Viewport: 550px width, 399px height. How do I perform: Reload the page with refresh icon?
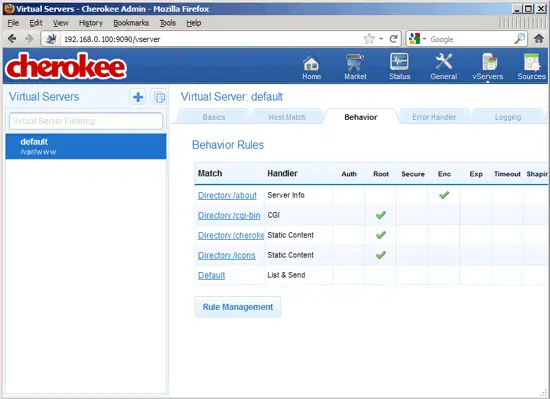click(x=394, y=39)
